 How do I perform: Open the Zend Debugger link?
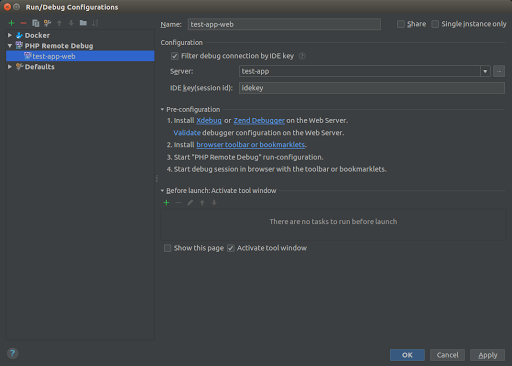pos(259,120)
